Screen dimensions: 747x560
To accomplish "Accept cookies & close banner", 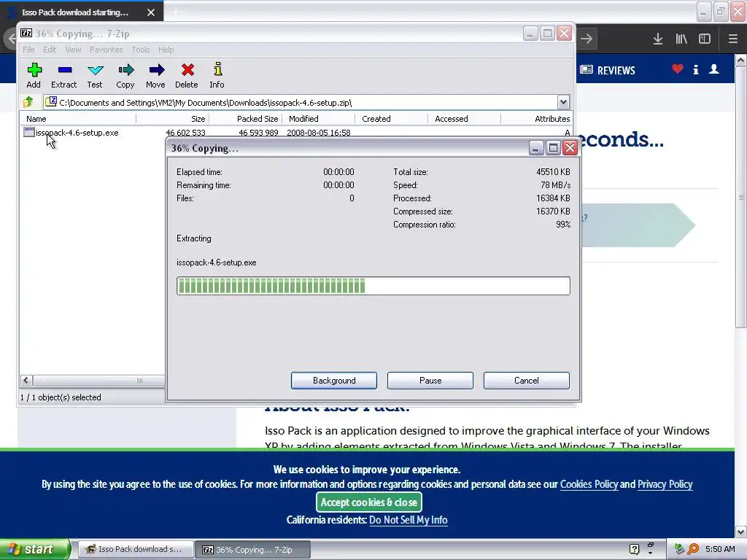I will click(x=368, y=502).
